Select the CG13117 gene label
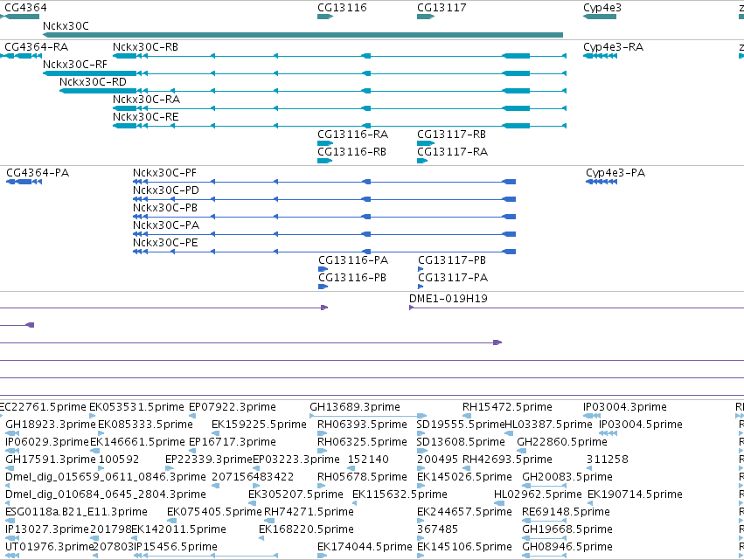Viewport: 744px width, 560px height. click(x=442, y=8)
